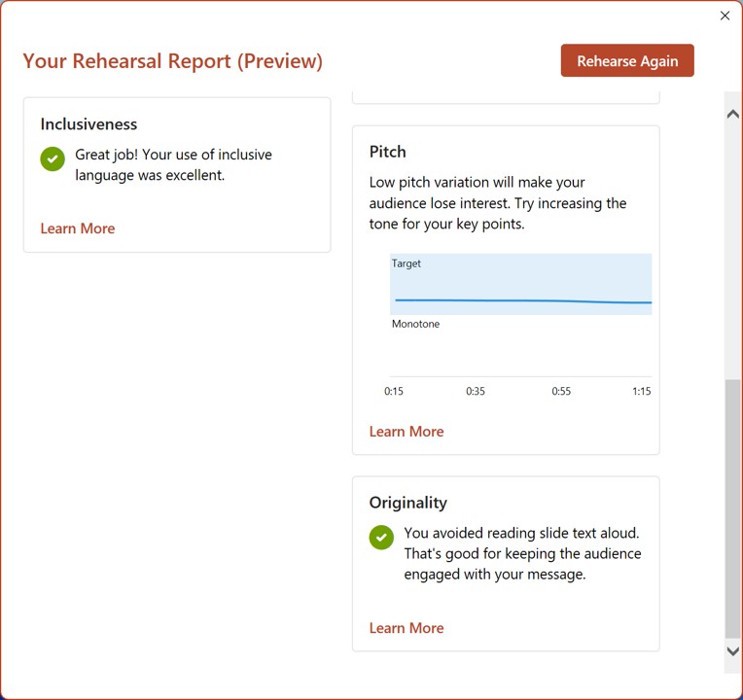The height and width of the screenshot is (700, 743).
Task: Select the Monotone label below the pitch chart
Action: click(x=415, y=324)
